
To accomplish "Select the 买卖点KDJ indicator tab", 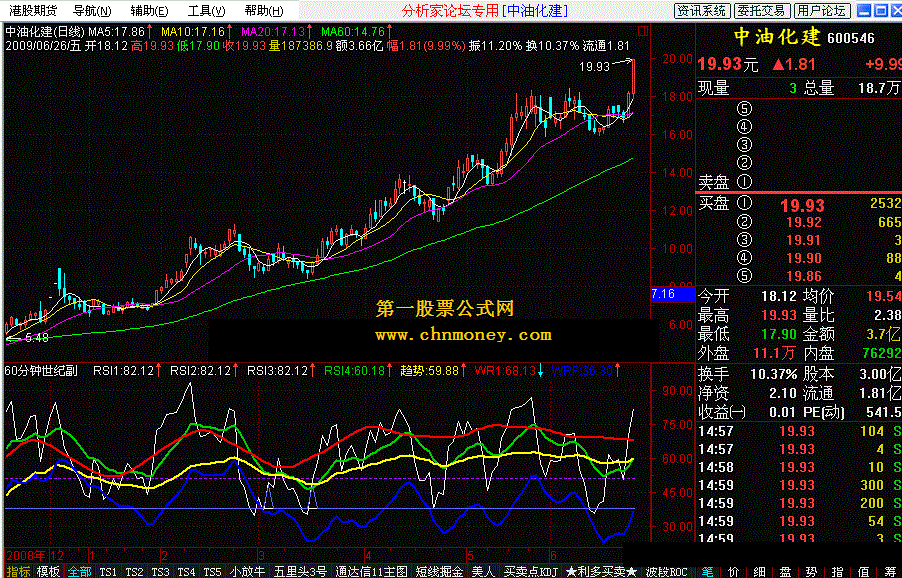I will click(531, 571).
